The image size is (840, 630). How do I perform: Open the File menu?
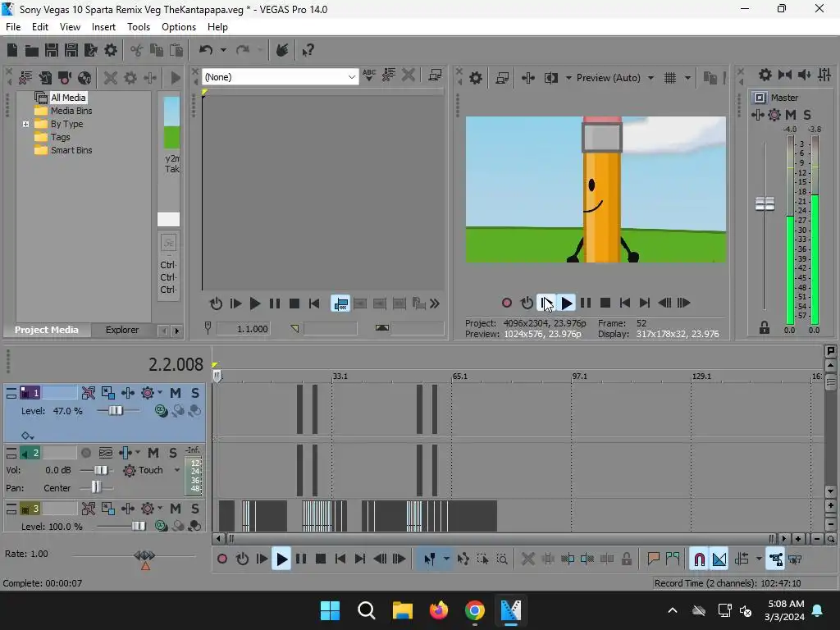point(13,27)
